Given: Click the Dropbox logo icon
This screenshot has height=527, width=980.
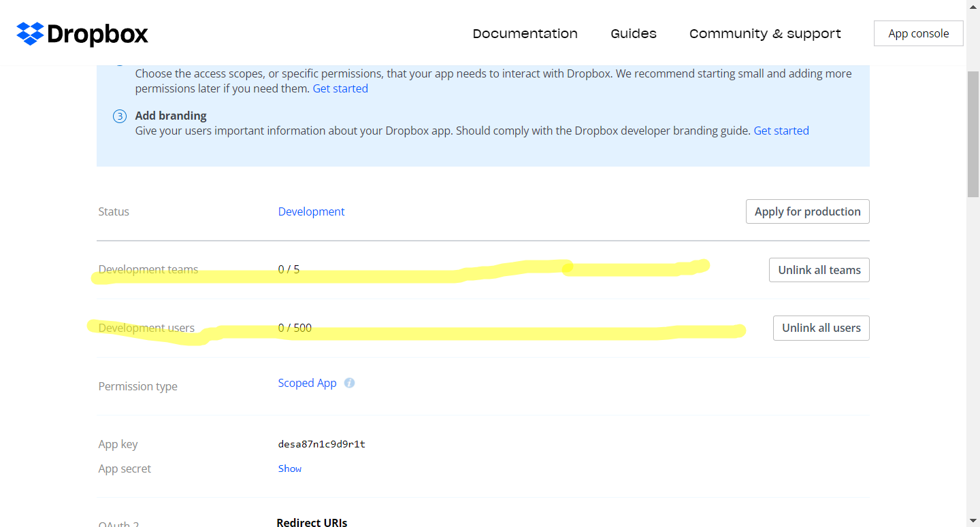Looking at the screenshot, I should tap(30, 33).
